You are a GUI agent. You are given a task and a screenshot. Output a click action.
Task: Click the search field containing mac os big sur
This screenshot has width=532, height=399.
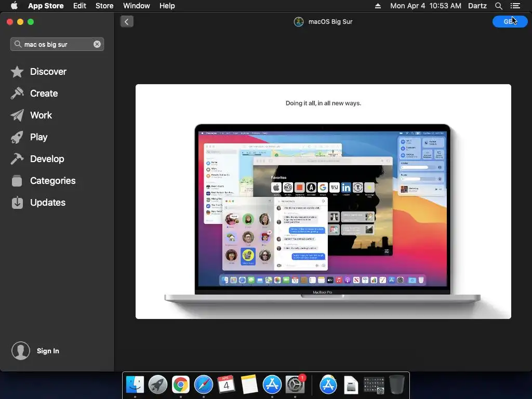57,45
